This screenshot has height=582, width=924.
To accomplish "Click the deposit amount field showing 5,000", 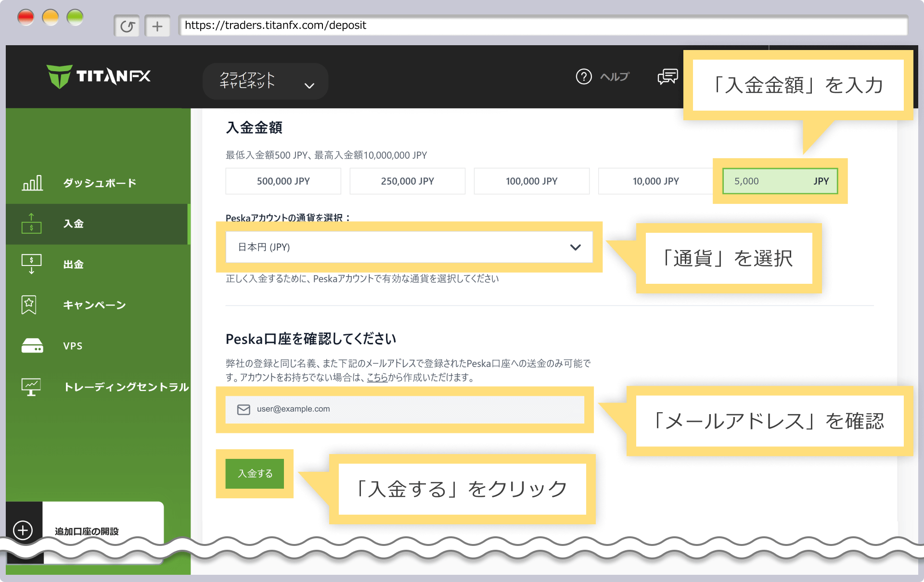I will pos(780,181).
